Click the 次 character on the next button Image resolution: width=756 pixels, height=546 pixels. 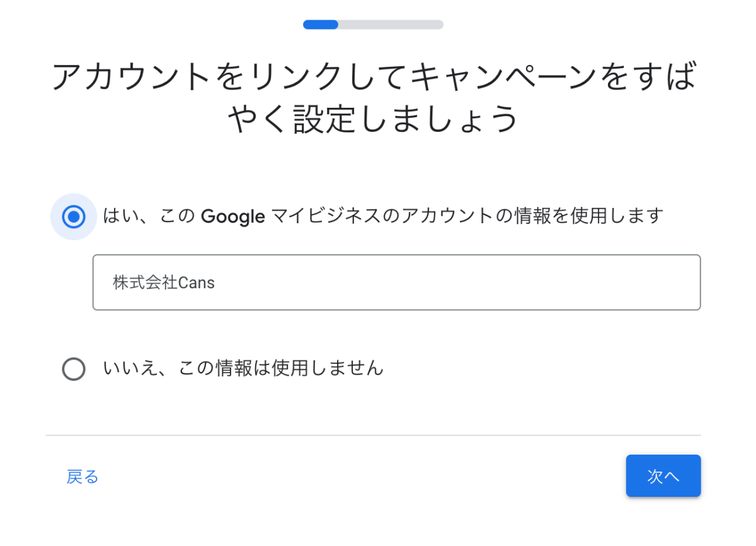656,477
